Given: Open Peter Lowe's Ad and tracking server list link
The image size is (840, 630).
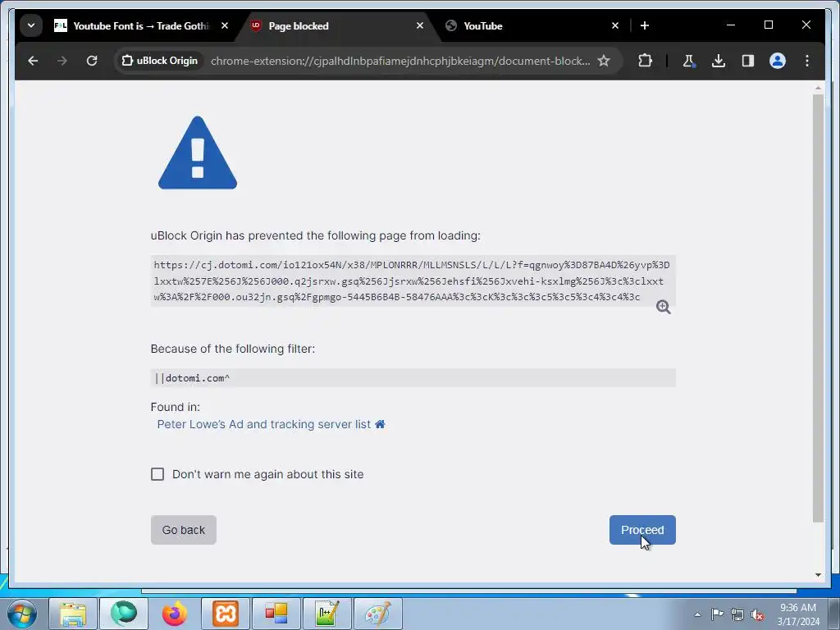Looking at the screenshot, I should tap(263, 424).
